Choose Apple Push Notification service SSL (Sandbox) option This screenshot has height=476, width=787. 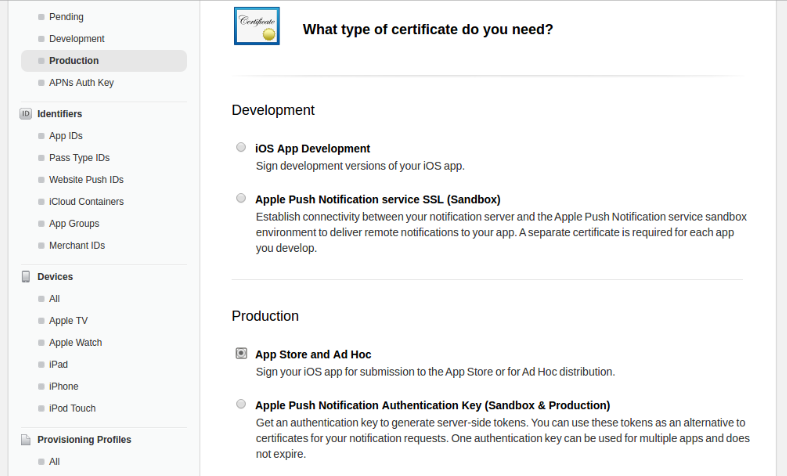[241, 198]
